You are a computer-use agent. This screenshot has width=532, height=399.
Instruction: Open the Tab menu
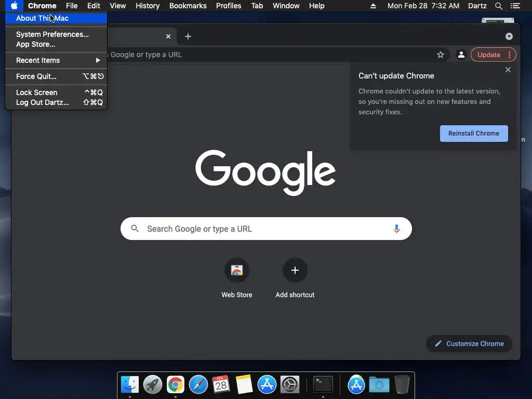(257, 6)
